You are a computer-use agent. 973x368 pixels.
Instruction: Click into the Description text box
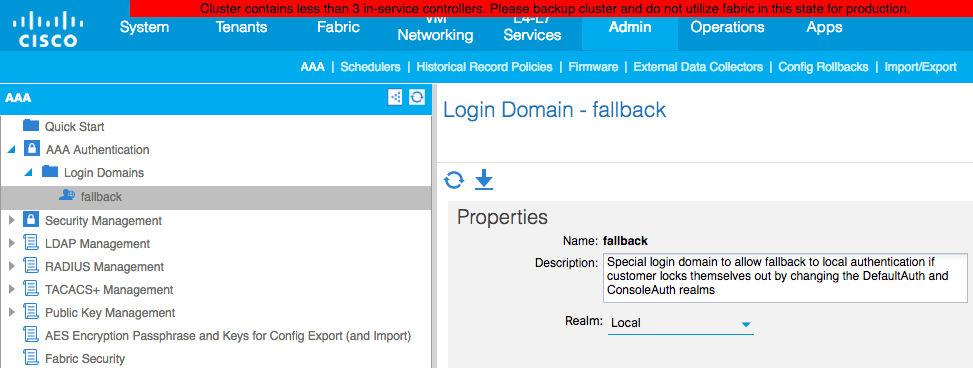tap(785, 277)
